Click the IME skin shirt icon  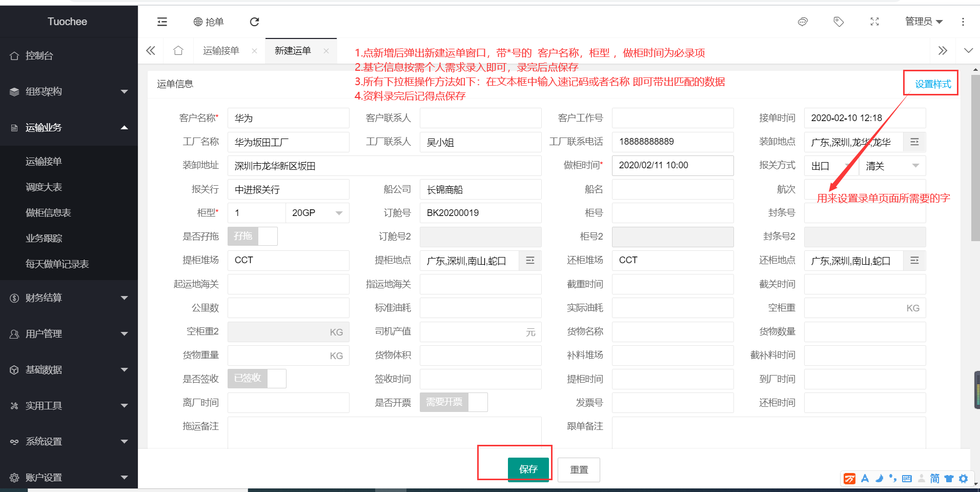[949, 479]
